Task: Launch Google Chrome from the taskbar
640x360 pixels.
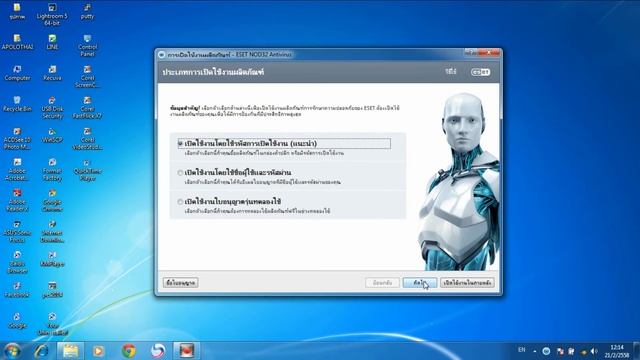Action: [x=129, y=351]
